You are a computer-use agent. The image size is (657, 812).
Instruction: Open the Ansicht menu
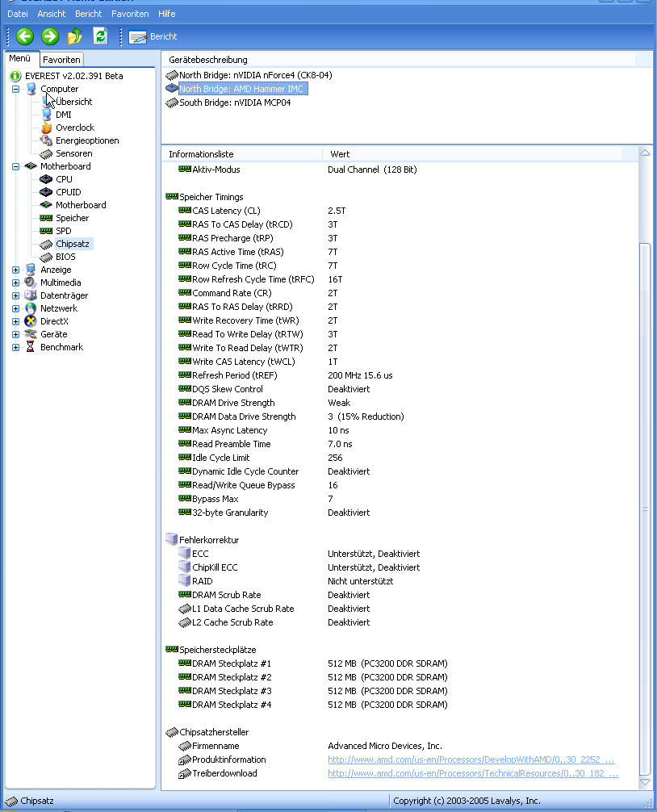point(52,14)
